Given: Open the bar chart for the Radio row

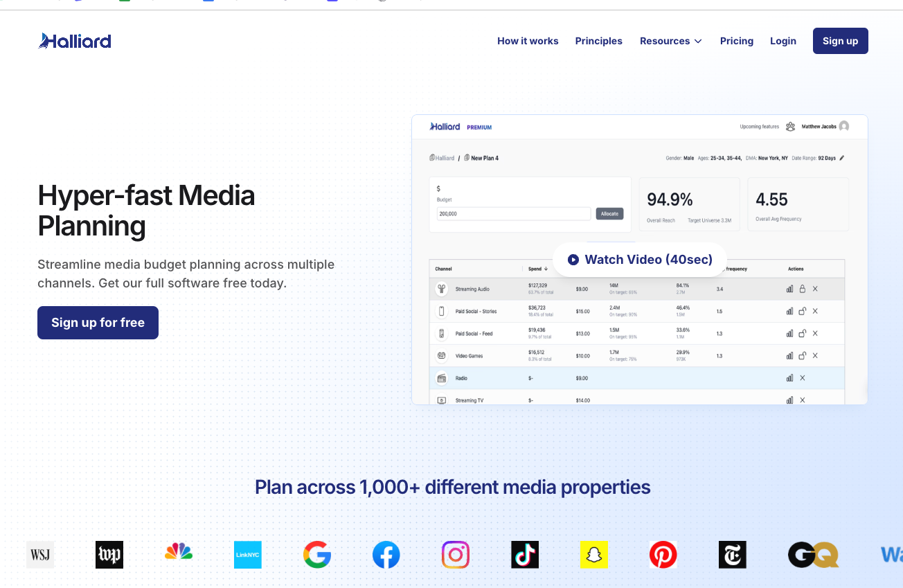Looking at the screenshot, I should coord(789,378).
